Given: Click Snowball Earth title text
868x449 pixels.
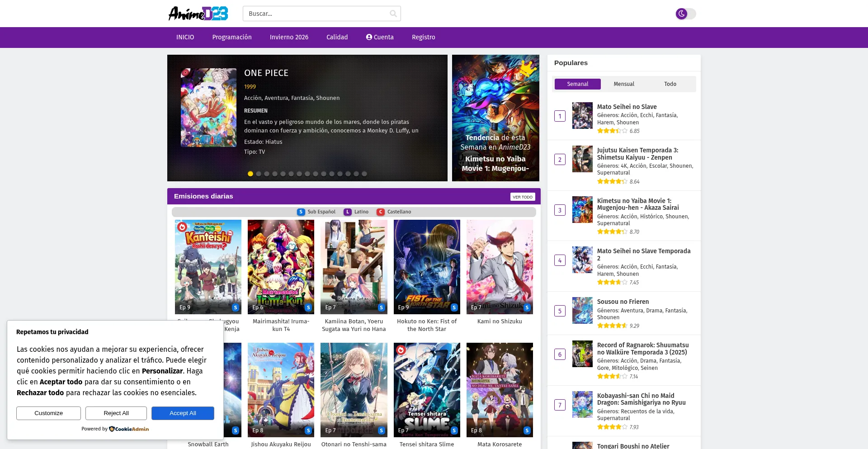Looking at the screenshot, I should coord(208,444).
